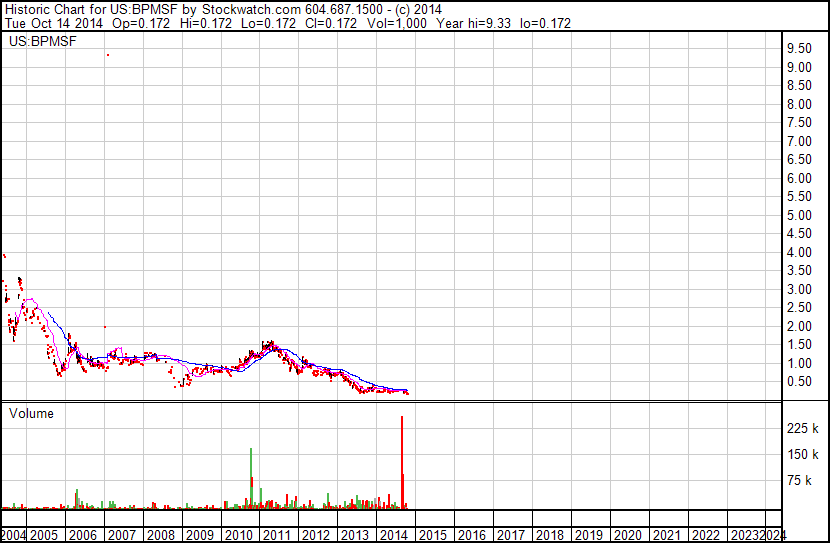Click Stockwatch.com in the chart title

251,10
